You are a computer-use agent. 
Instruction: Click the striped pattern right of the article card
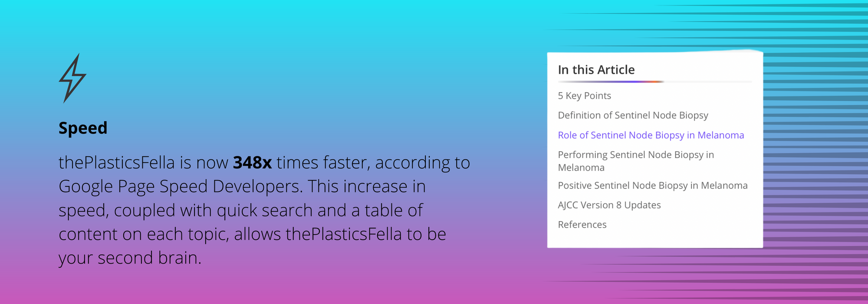tap(816, 152)
